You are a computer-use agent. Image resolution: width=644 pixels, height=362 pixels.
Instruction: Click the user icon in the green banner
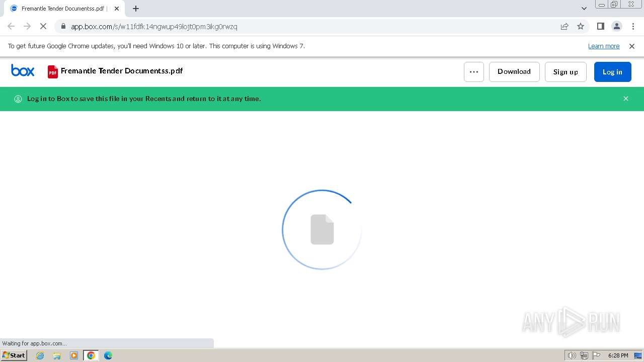18,99
